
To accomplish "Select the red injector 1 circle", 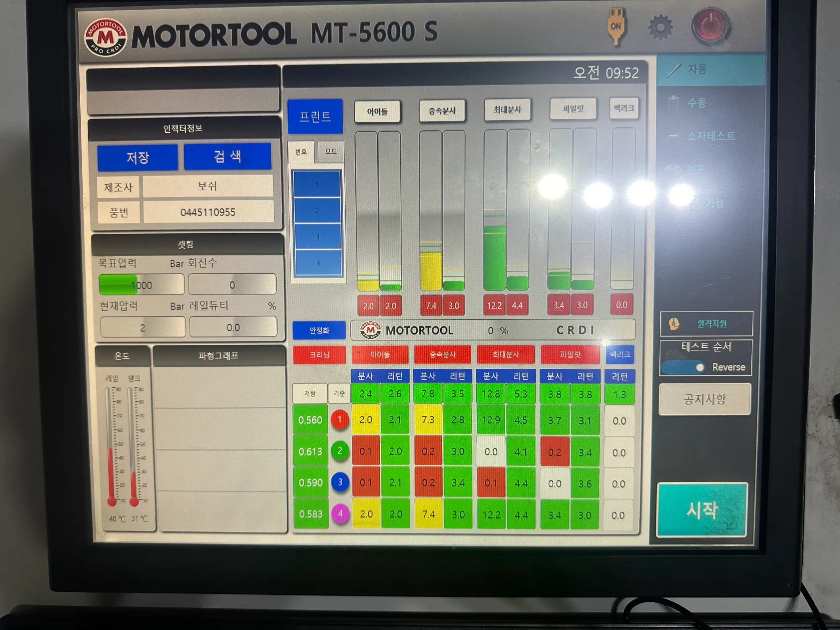I will pyautogui.click(x=340, y=420).
